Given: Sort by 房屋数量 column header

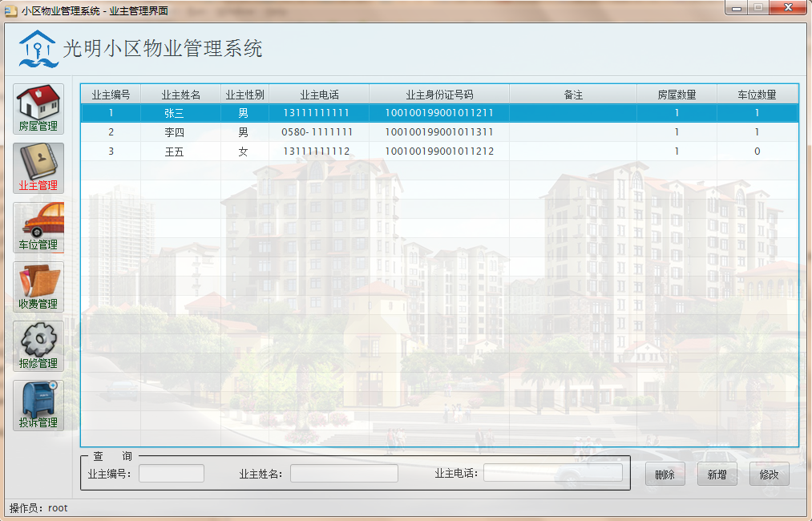Looking at the screenshot, I should click(677, 95).
